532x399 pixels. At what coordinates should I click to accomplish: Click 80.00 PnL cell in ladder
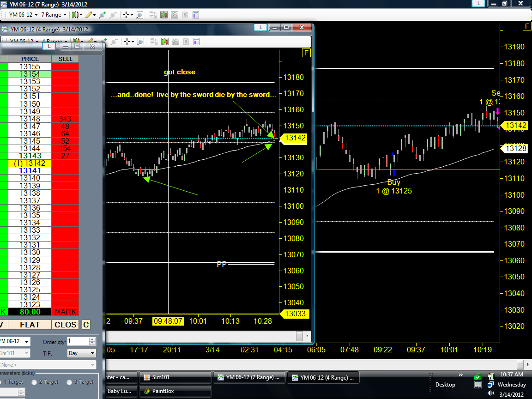(x=30, y=312)
